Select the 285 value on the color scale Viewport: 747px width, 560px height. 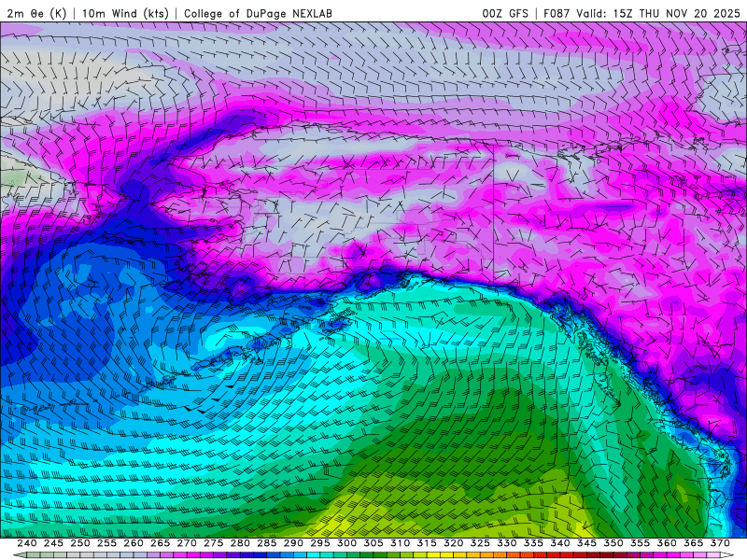267,543
